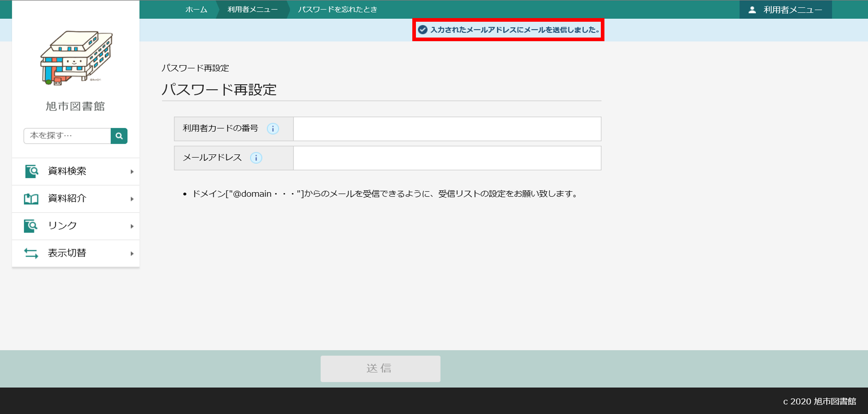Click the user silhouette icon in header
Screen dimensions: 868x414
click(x=752, y=10)
